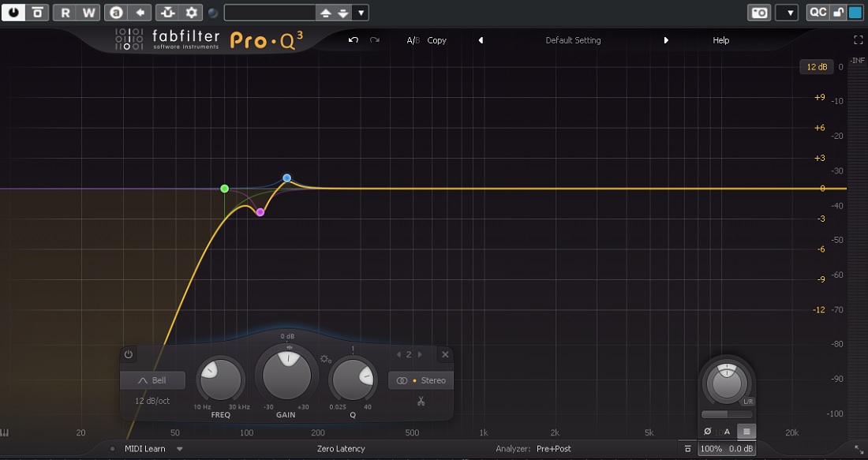Click the small display icon above GAIN knob
The image size is (868, 460).
pos(289,347)
